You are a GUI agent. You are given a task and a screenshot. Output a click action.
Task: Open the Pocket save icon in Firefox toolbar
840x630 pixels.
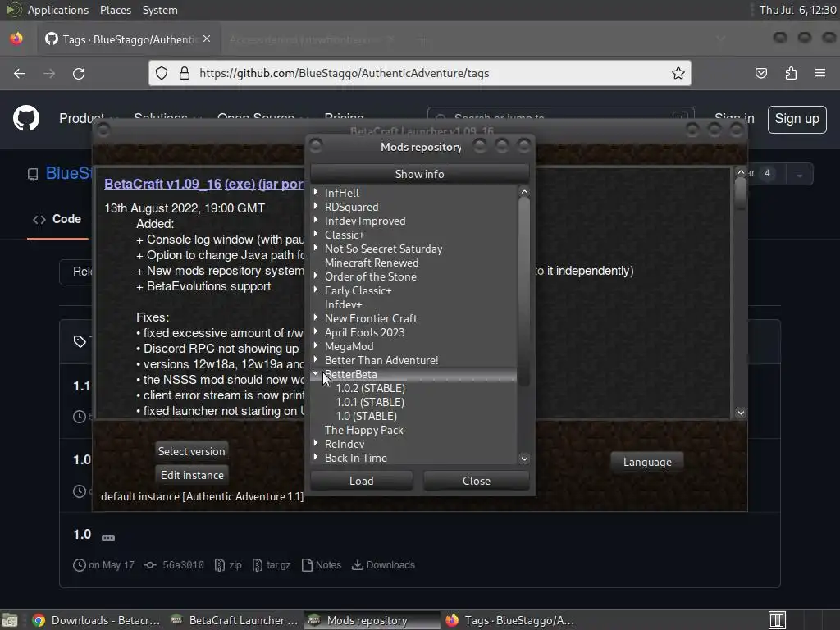[760, 73]
